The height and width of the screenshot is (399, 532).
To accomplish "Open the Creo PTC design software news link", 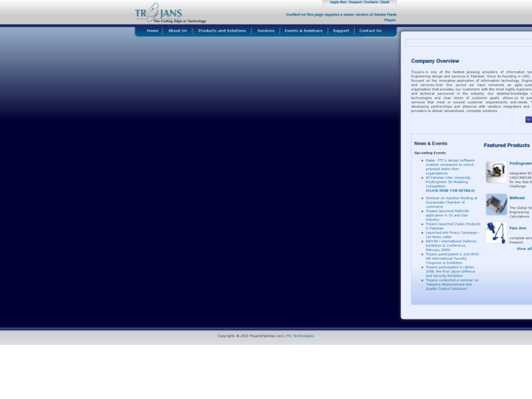I will tap(450, 167).
